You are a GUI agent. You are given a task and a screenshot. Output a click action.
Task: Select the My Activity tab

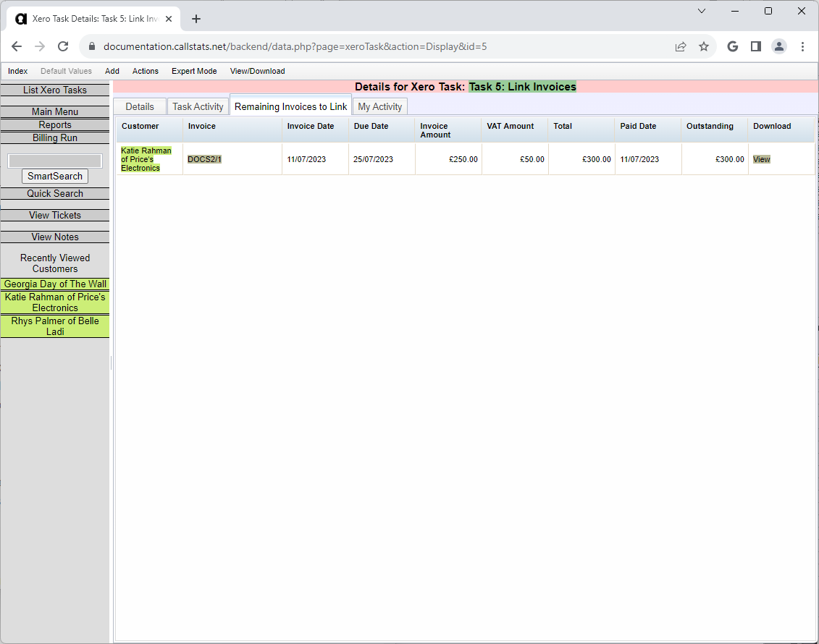(x=379, y=106)
